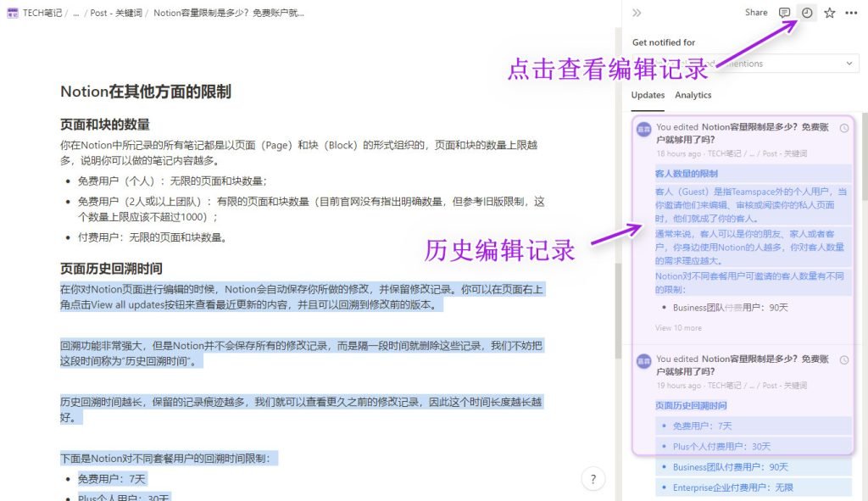Click 免费用户：7天 in the sidebar update

pyautogui.click(x=702, y=426)
